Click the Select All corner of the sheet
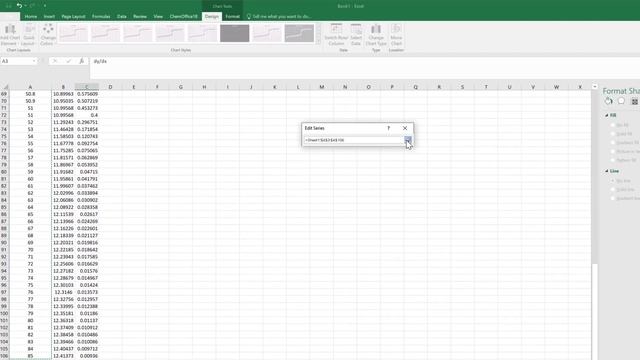Screen dimensions: 640x360 point(5,87)
